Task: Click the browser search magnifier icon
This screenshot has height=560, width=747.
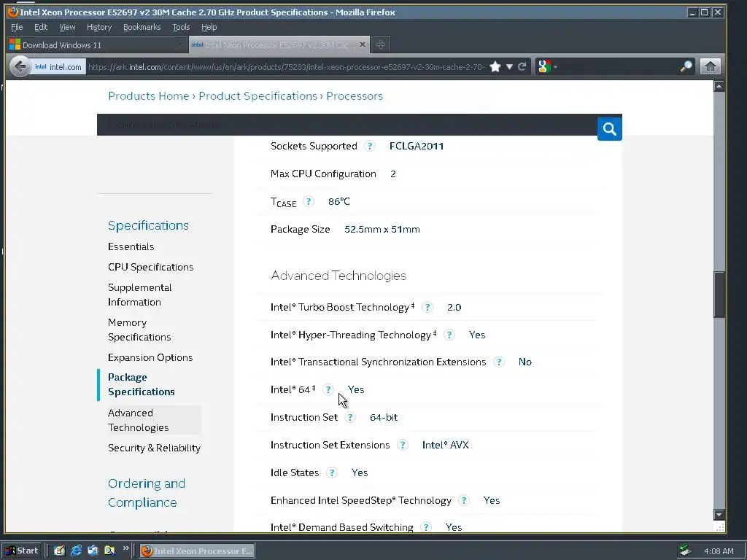Action: (x=686, y=66)
